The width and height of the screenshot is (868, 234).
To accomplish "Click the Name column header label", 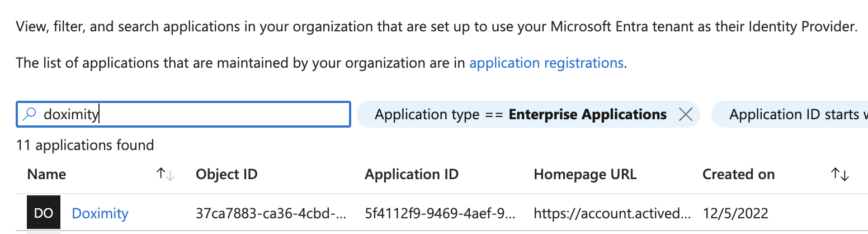I will 46,174.
